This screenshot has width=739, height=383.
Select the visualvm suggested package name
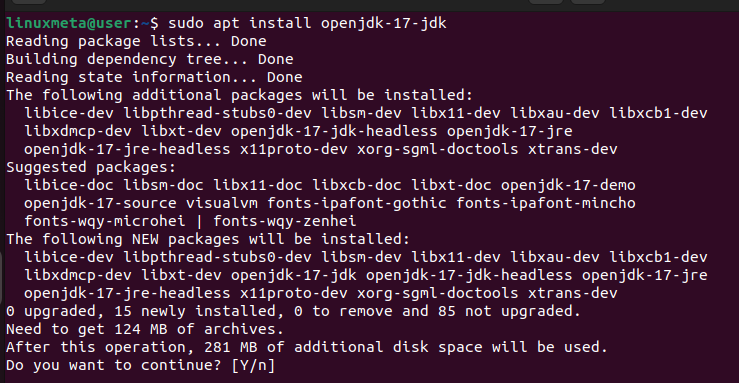point(222,203)
